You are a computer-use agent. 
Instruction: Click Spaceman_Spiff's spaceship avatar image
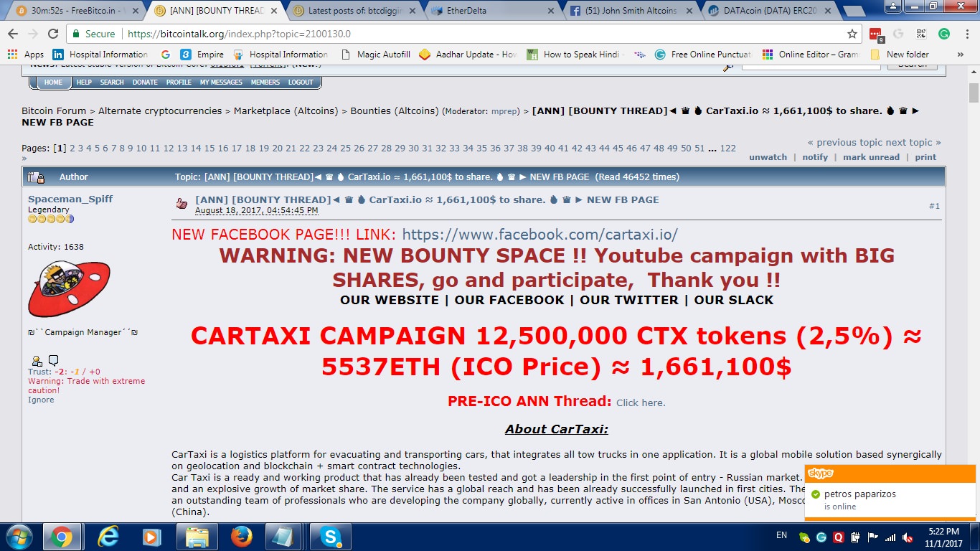click(70, 289)
